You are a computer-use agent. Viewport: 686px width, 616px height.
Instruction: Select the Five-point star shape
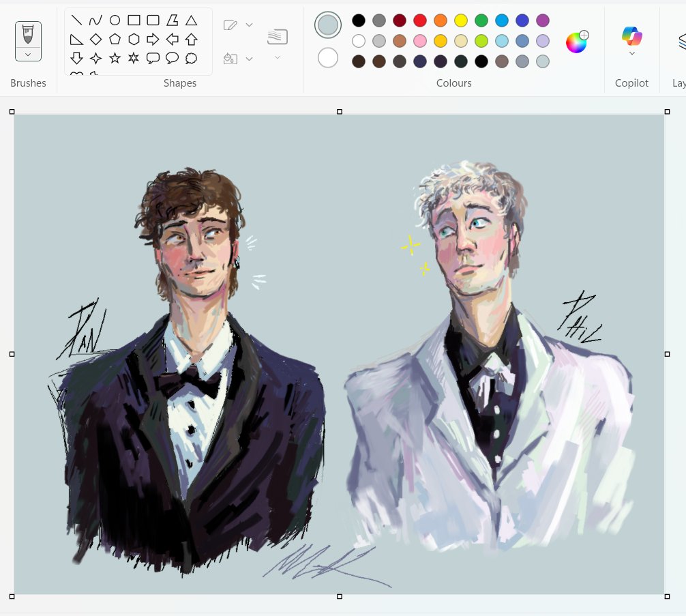115,58
